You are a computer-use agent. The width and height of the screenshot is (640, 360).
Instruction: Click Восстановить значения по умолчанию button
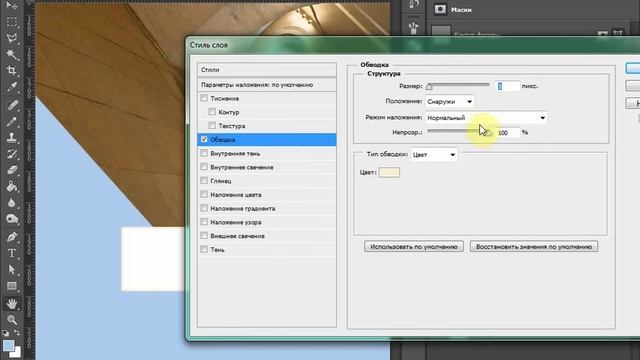[x=534, y=247]
